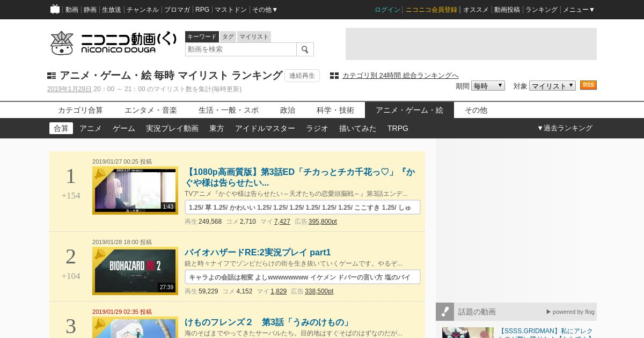Select 描いてみた subcategory

[358, 128]
